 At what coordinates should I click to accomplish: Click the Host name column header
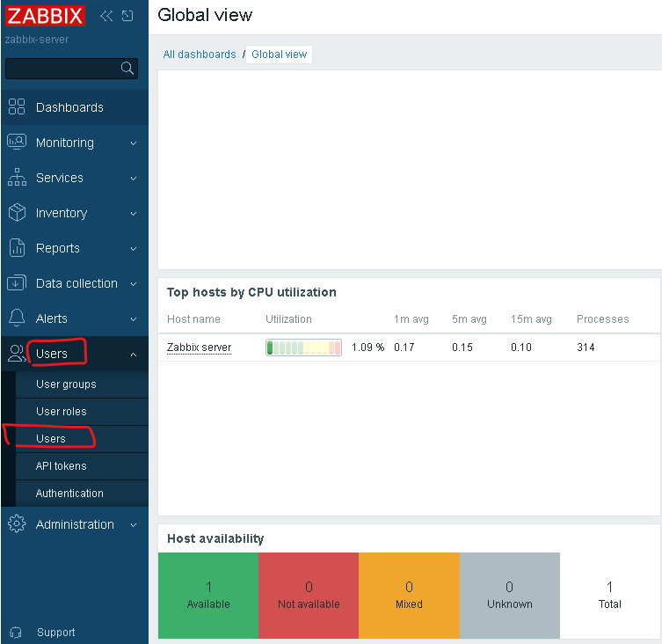(x=193, y=319)
